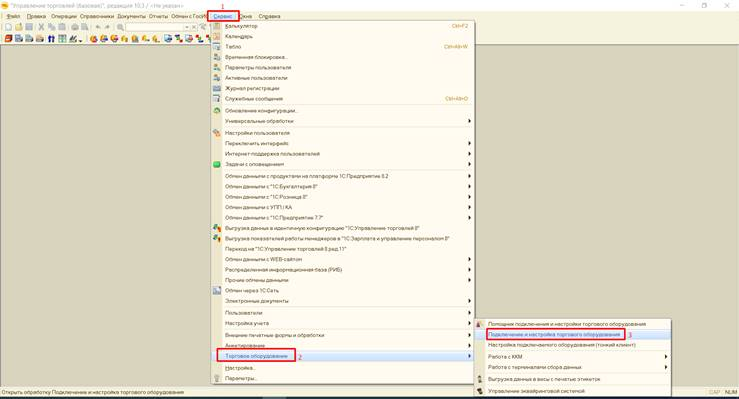
Task: Expand Работа с терминалами сбора данных submenu
Action: pos(573,367)
